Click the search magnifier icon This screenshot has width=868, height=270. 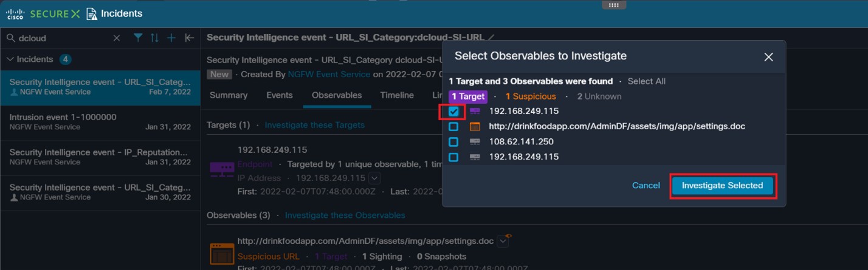(10, 38)
